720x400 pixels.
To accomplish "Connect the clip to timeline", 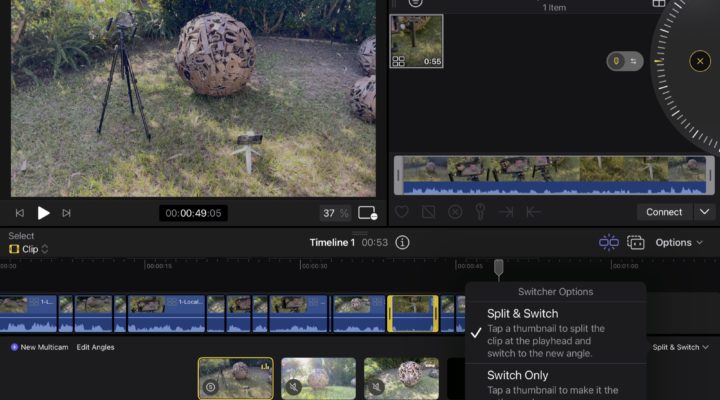I will 664,212.
